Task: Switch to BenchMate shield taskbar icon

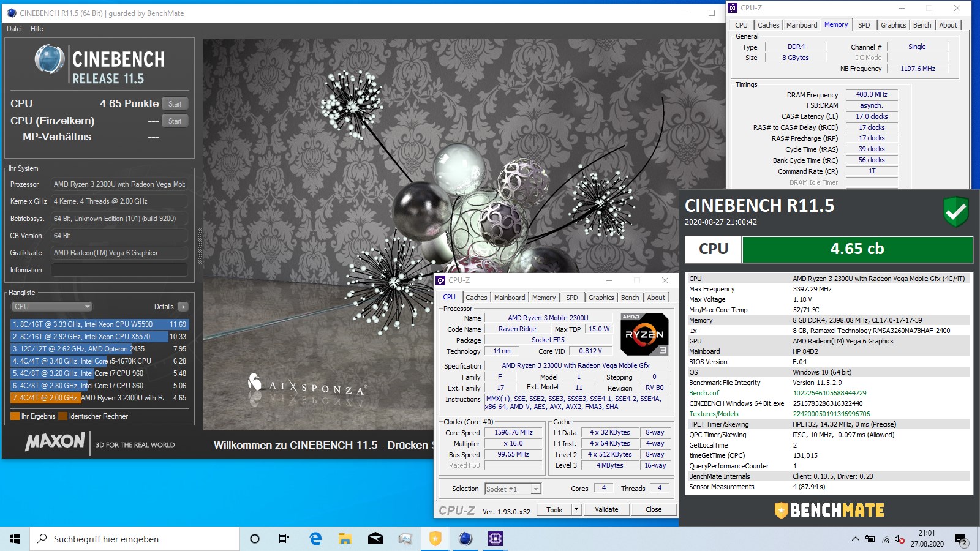Action: (435, 539)
